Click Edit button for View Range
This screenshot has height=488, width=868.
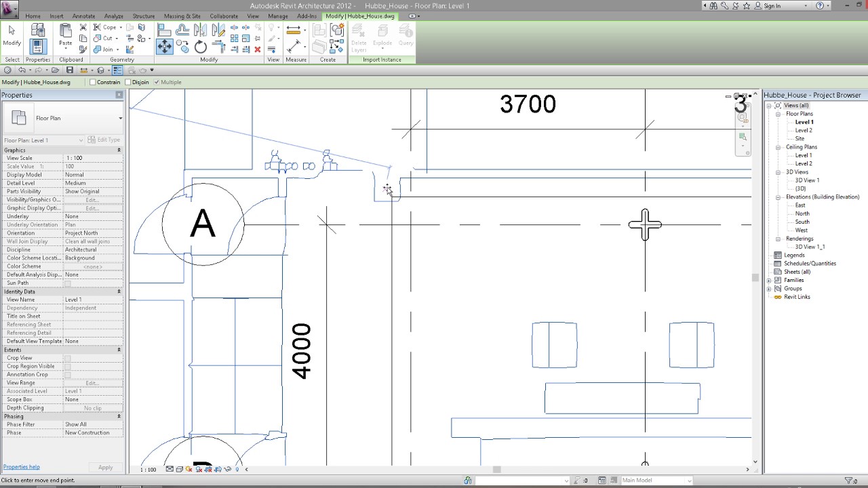click(92, 383)
